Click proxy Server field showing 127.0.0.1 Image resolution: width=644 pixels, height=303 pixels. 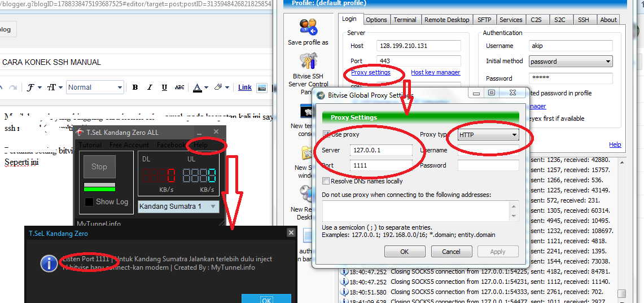(381, 150)
